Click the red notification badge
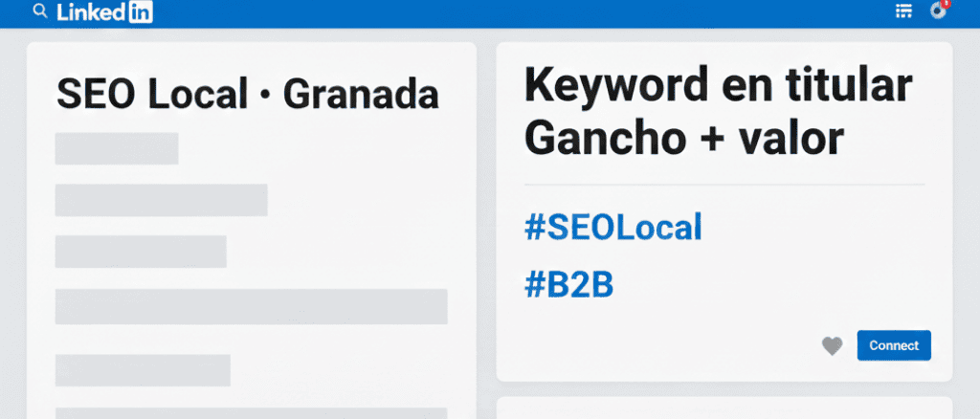Image resolution: width=980 pixels, height=419 pixels. (946, 4)
